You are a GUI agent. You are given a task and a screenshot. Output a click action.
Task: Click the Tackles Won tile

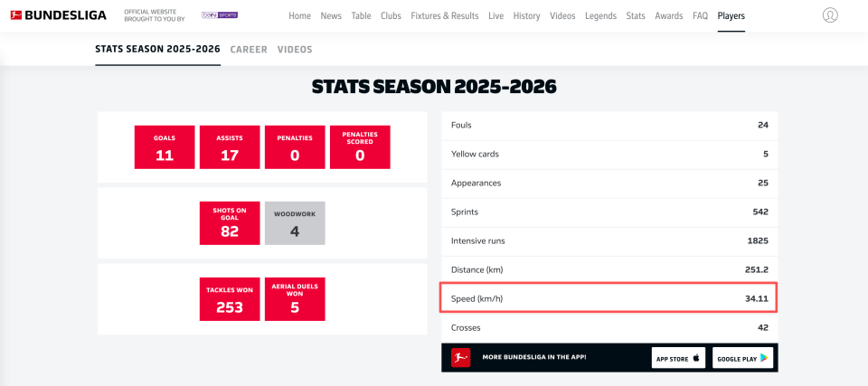pyautogui.click(x=230, y=299)
